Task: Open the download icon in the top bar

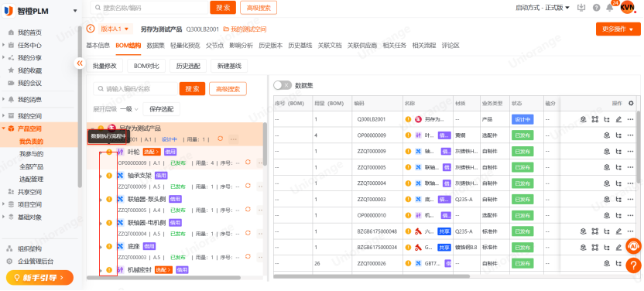Action: [581, 8]
